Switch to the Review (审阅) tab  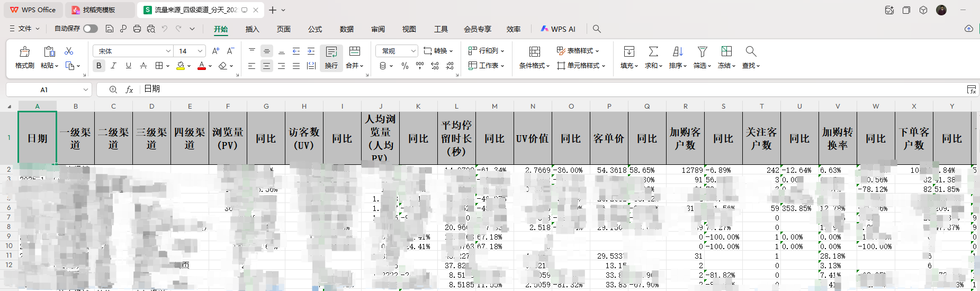[x=378, y=29]
